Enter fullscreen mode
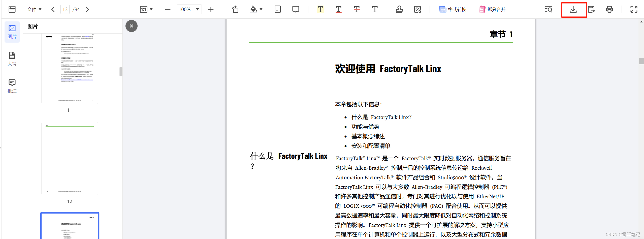Image resolution: width=644 pixels, height=239 pixels. point(634,9)
